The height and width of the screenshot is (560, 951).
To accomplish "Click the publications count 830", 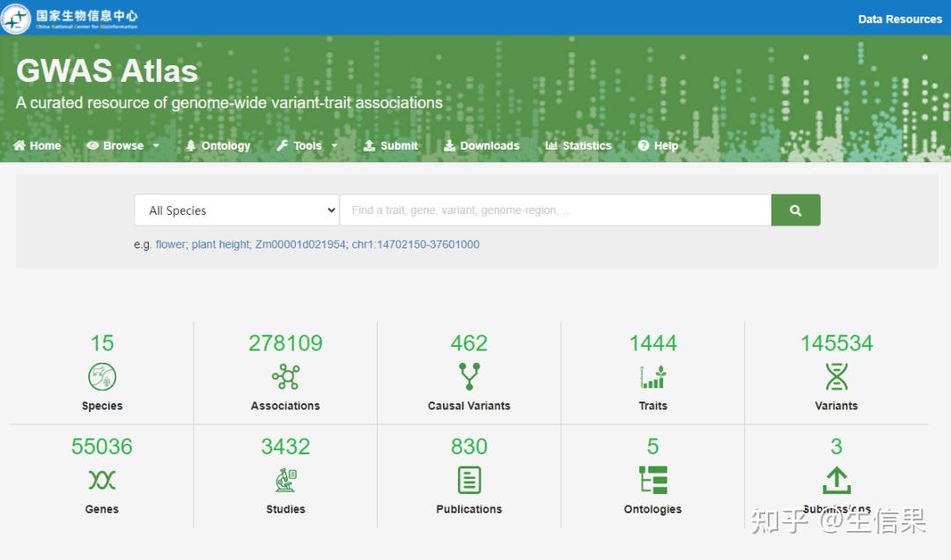I will click(x=469, y=446).
